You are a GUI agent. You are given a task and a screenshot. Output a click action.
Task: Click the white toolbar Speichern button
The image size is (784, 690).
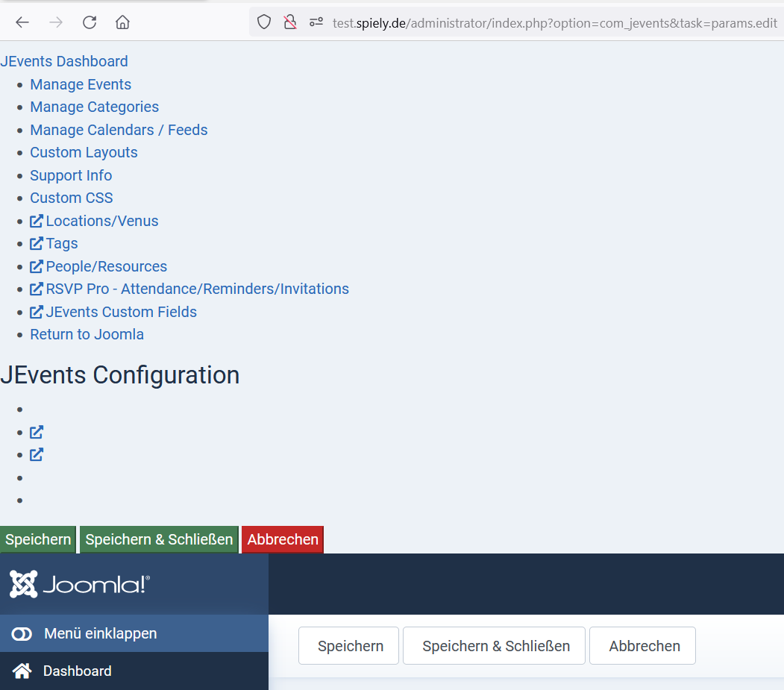pos(349,646)
